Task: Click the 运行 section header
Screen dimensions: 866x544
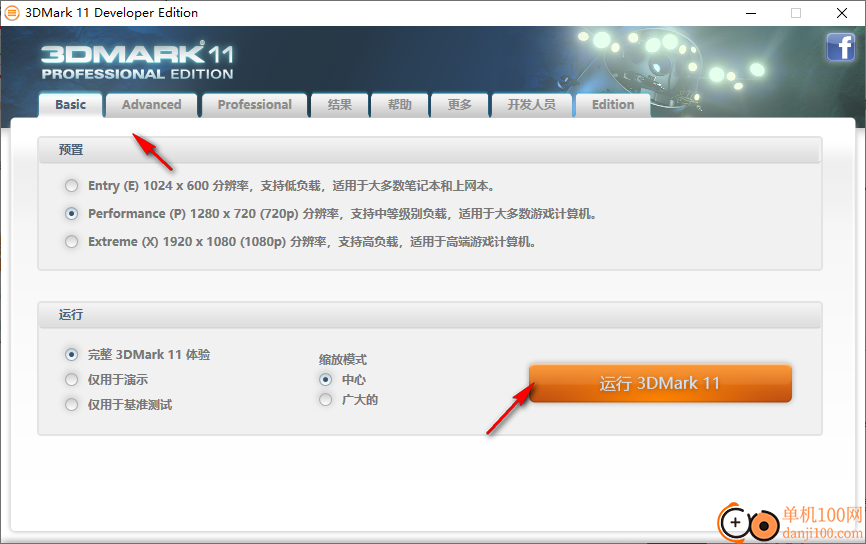Action: click(430, 315)
